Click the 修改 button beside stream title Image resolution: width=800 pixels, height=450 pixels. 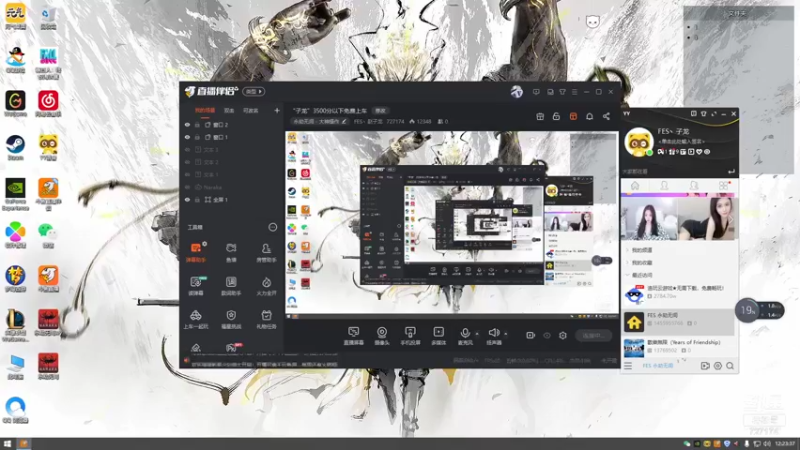pyautogui.click(x=381, y=110)
